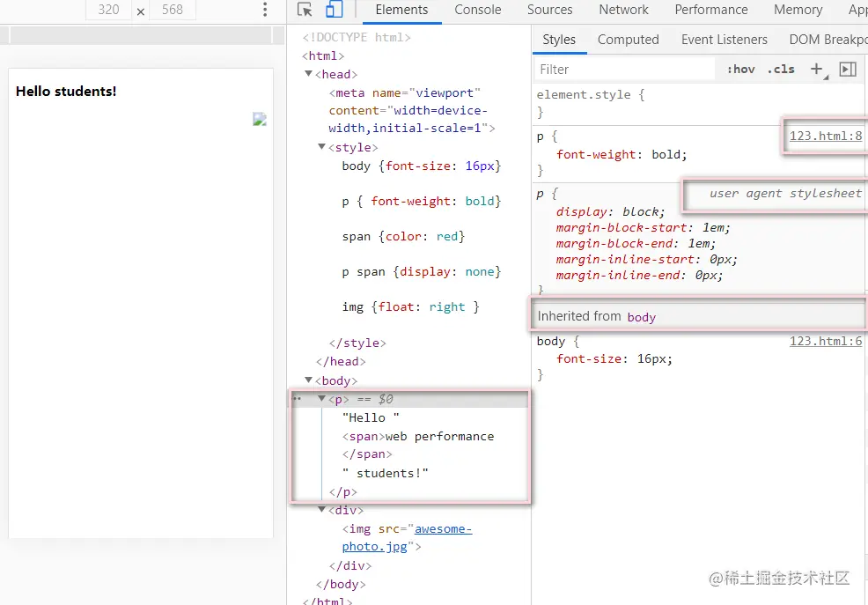Select the Styles sub-tab
Image resolution: width=868 pixels, height=605 pixels.
pos(559,40)
